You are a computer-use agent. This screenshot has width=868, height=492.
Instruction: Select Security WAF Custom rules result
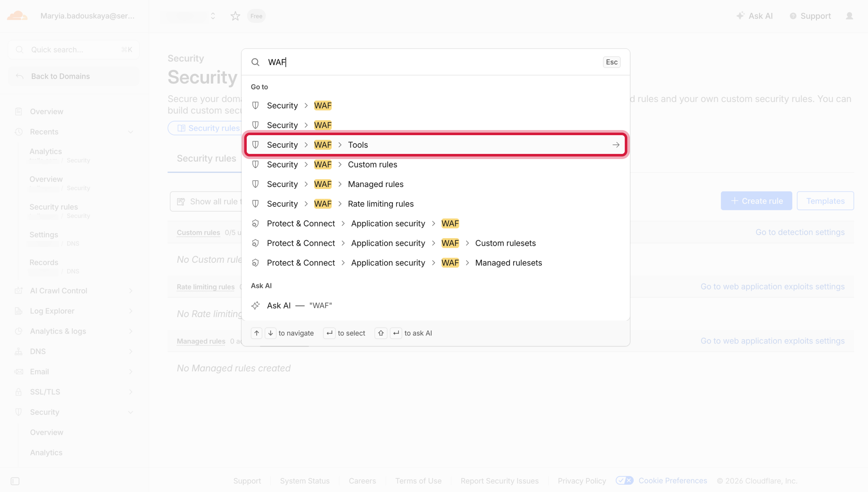point(372,164)
